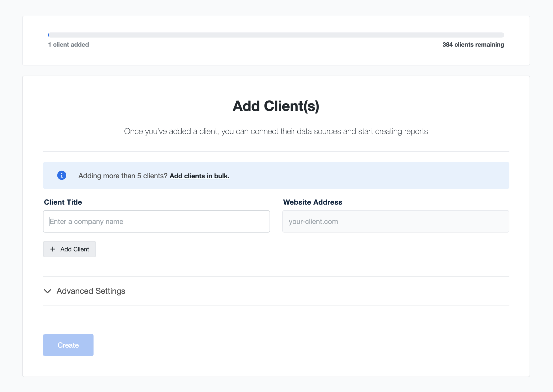Focus the Client Title company name field
The image size is (553, 392).
click(156, 221)
